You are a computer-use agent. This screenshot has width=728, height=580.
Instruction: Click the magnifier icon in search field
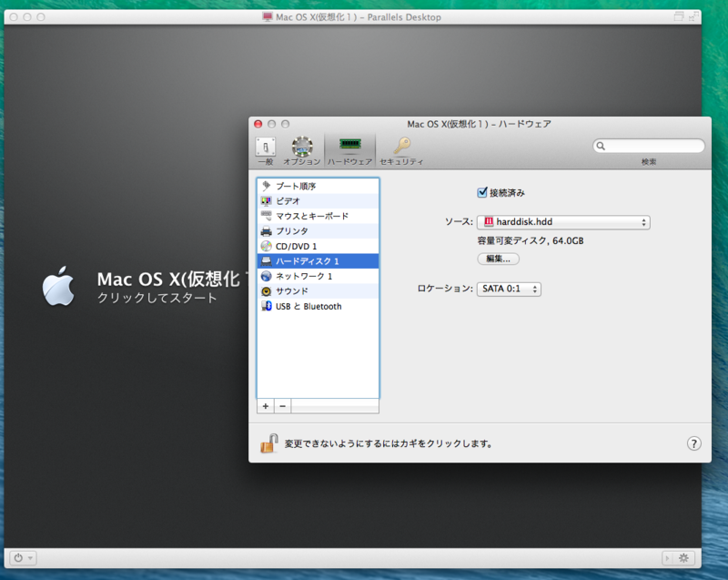click(x=601, y=146)
